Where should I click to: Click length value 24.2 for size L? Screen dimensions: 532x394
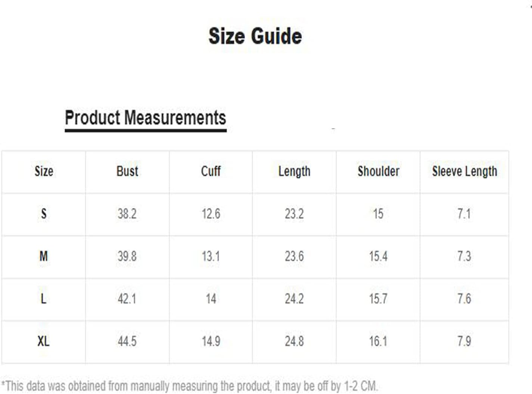tap(294, 299)
